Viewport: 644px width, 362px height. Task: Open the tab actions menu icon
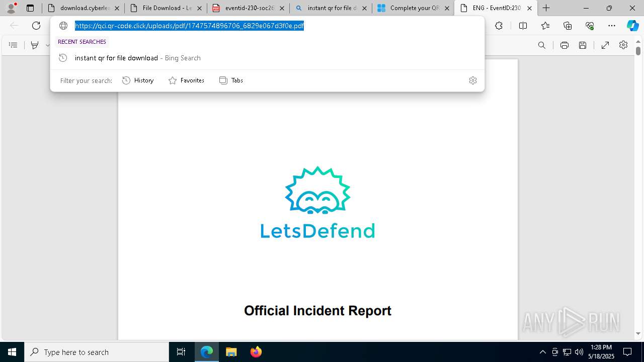[x=30, y=8]
